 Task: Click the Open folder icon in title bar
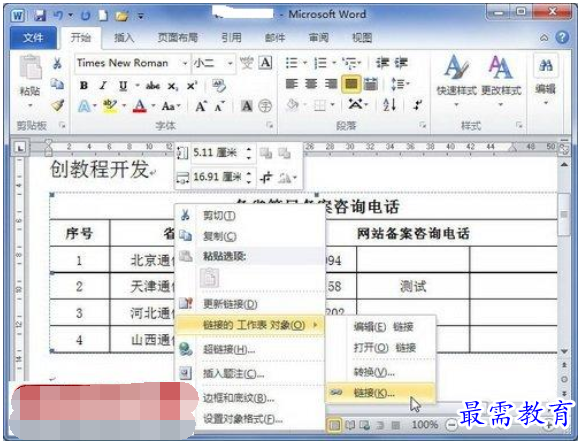tap(121, 16)
